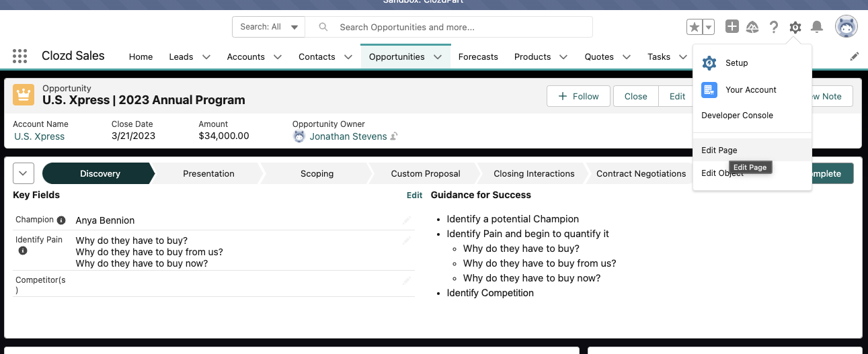Screen dimensions: 868x354
Task: Collapse the sales path details chevron
Action: [24, 173]
